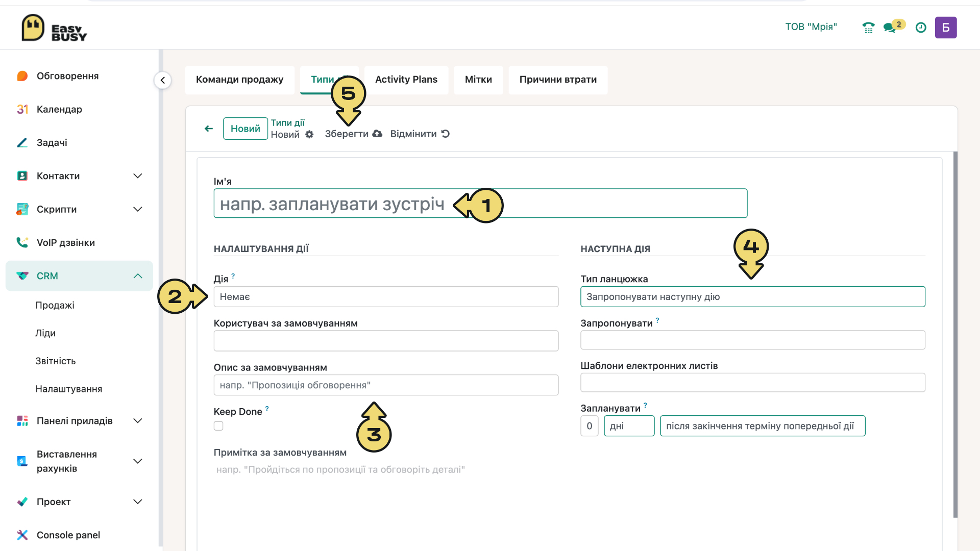Open the Тип ланцюжка dropdown
Viewport: 980px width, 551px height.
753,297
